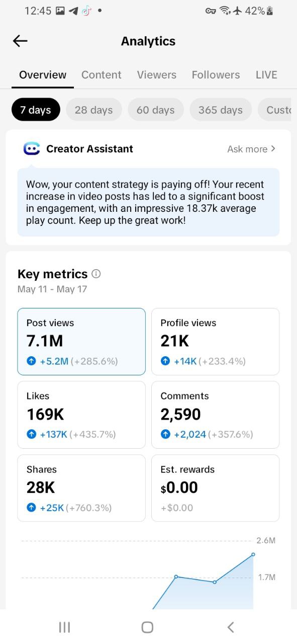
Task: Select the 365 days range pill
Action: click(x=221, y=110)
